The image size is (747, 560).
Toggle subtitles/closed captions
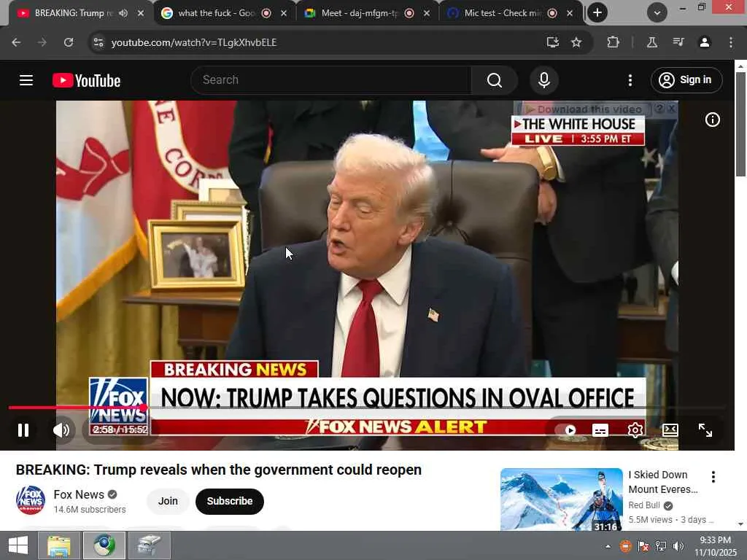pos(600,430)
